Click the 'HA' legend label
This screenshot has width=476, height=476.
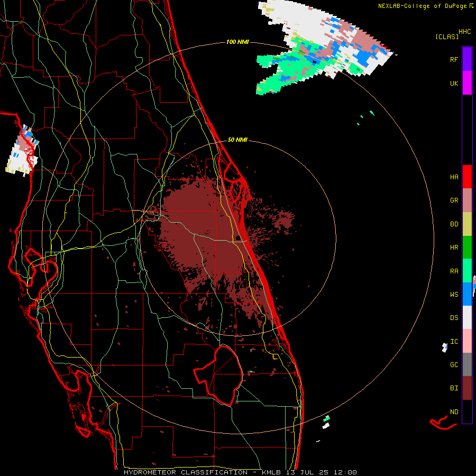pyautogui.click(x=454, y=177)
